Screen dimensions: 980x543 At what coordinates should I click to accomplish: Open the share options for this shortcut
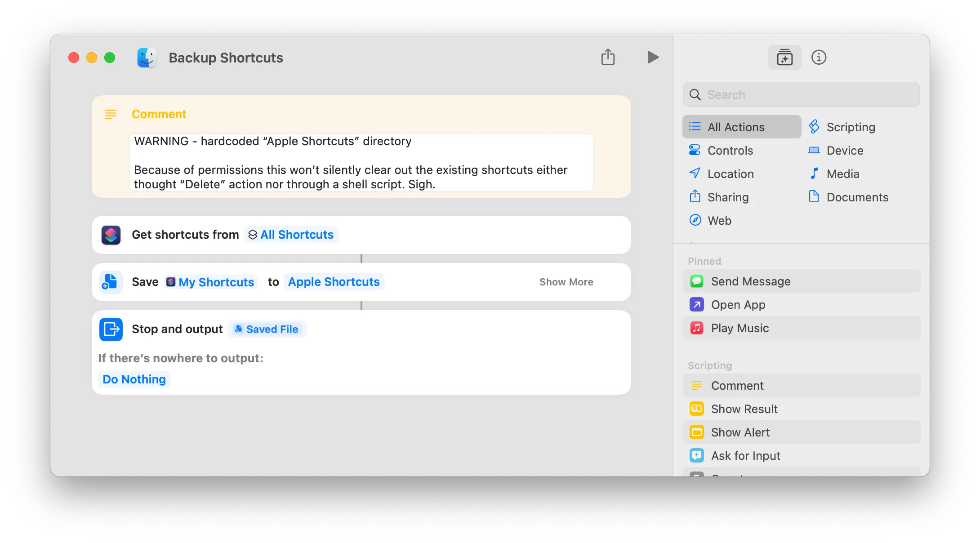coord(608,57)
